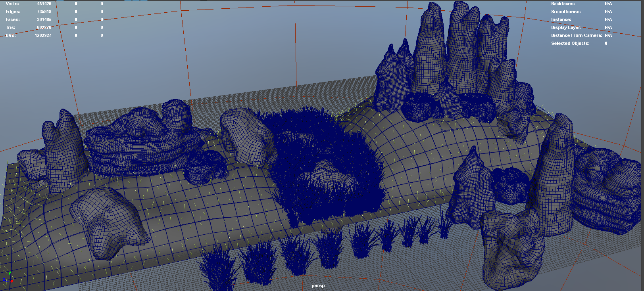Click the Distance From Camera: label
This screenshot has height=291, width=644.
click(x=577, y=35)
